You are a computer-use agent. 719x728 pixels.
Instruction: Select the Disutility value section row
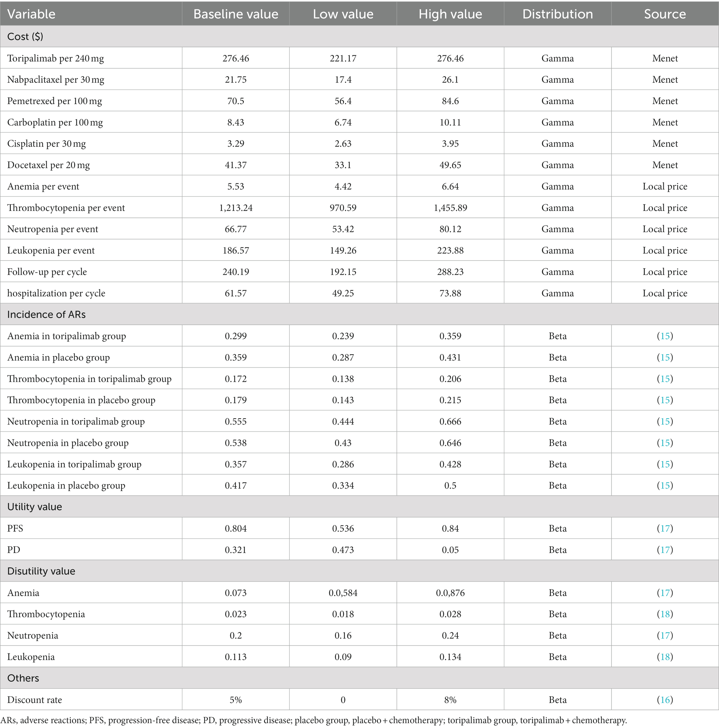pyautogui.click(x=359, y=571)
